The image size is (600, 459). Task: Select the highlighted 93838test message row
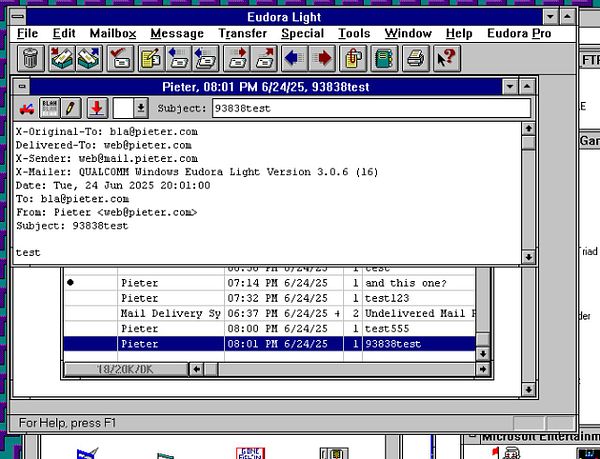(x=269, y=344)
